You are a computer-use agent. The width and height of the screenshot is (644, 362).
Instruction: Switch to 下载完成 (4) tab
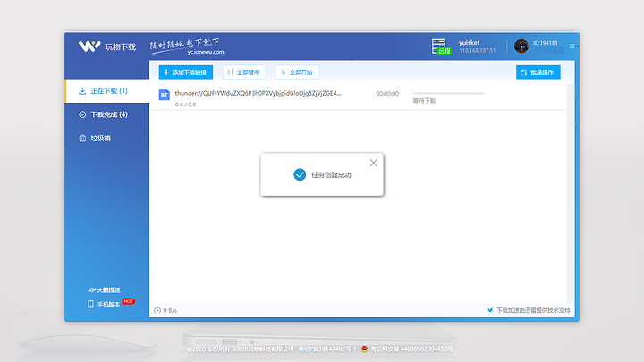[107, 114]
